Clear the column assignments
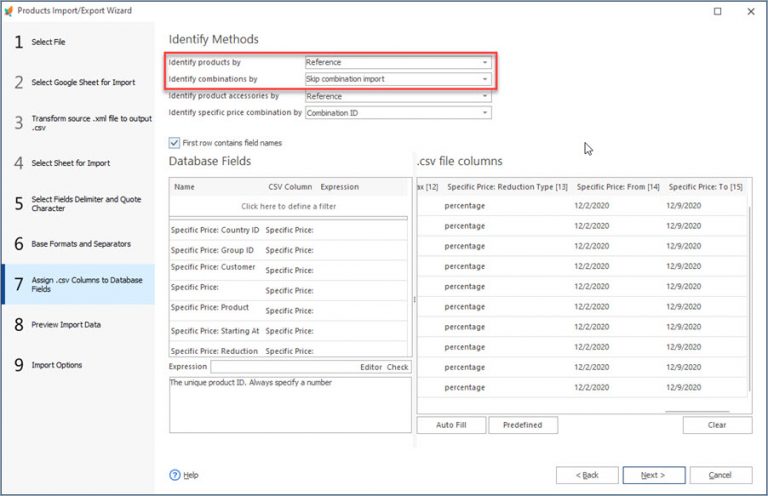 (717, 425)
